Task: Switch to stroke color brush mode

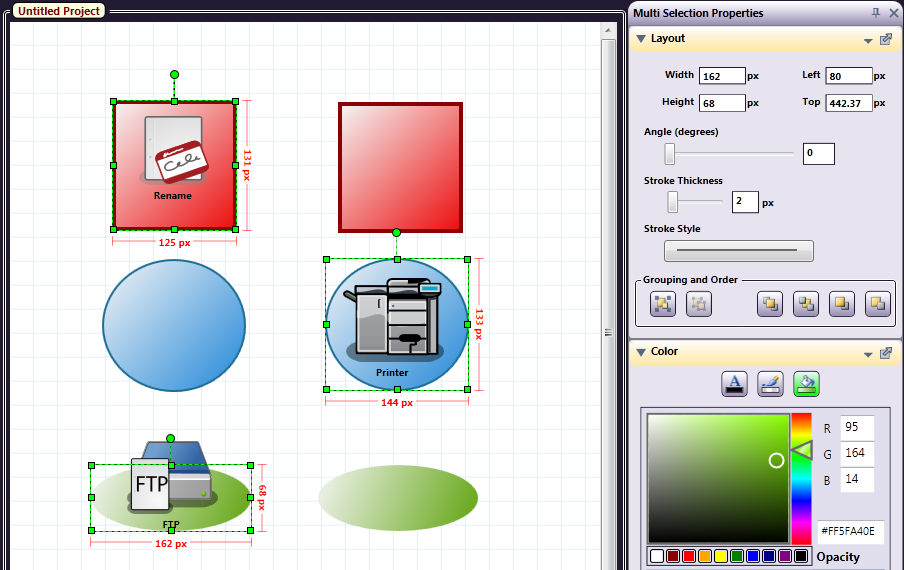Action: click(x=770, y=383)
